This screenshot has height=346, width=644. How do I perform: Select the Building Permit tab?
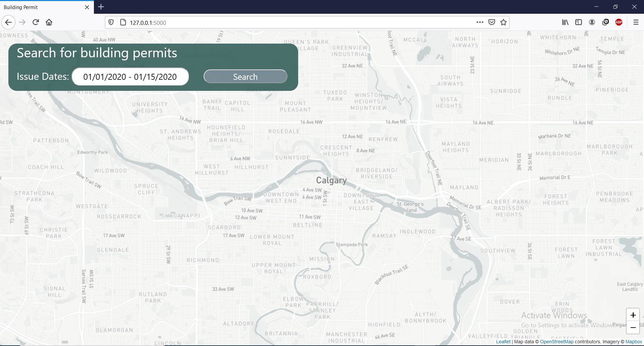point(40,7)
